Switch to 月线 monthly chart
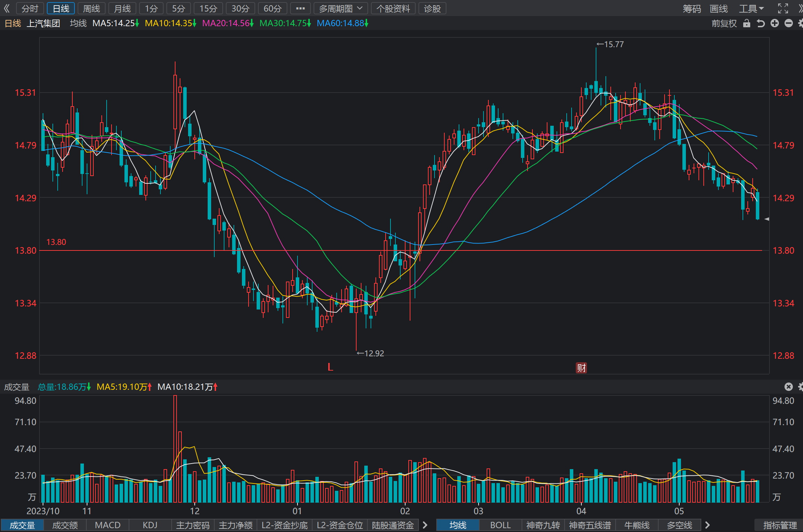 point(122,8)
